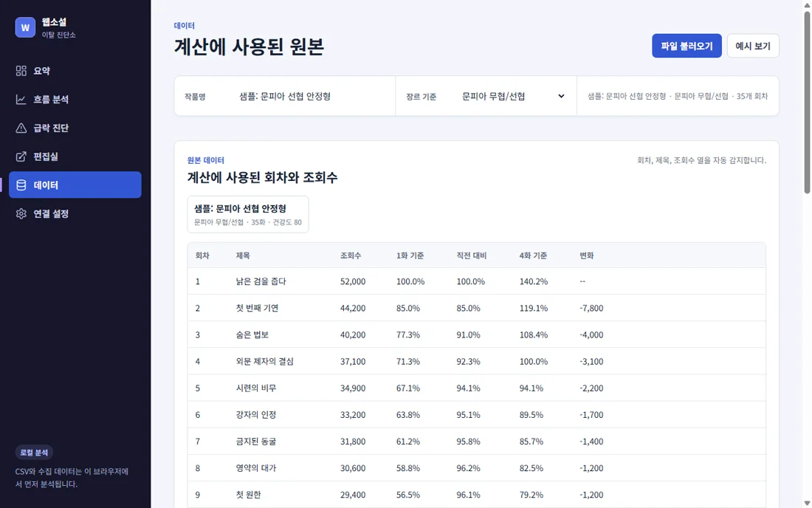Open 연결 설정 settings page
The height and width of the screenshot is (508, 812).
click(x=75, y=213)
